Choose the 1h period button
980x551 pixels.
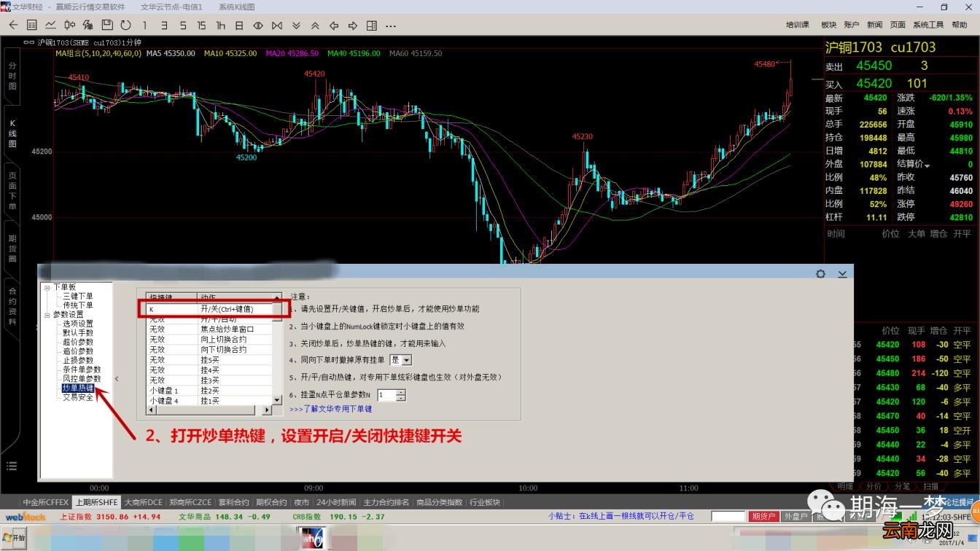(x=220, y=26)
